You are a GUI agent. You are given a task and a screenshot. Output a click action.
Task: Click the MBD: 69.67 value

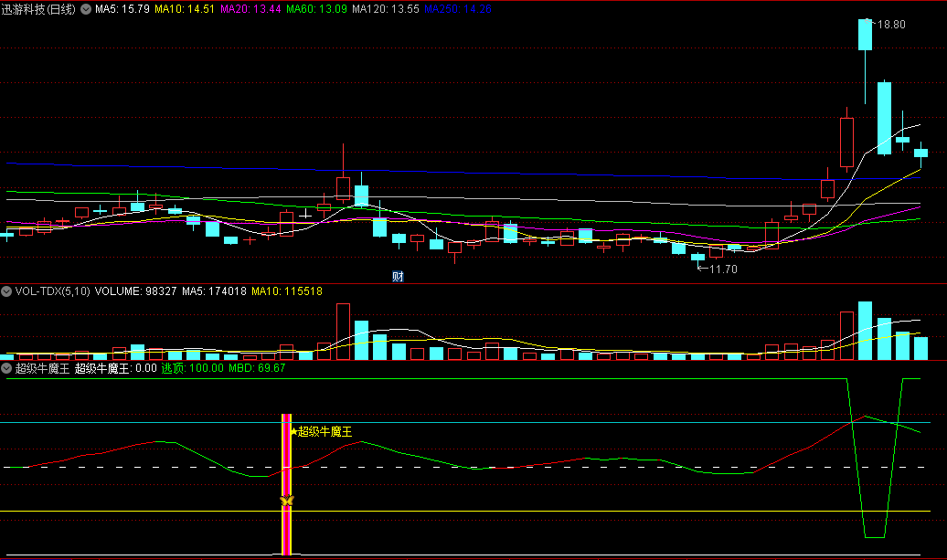tap(257, 368)
